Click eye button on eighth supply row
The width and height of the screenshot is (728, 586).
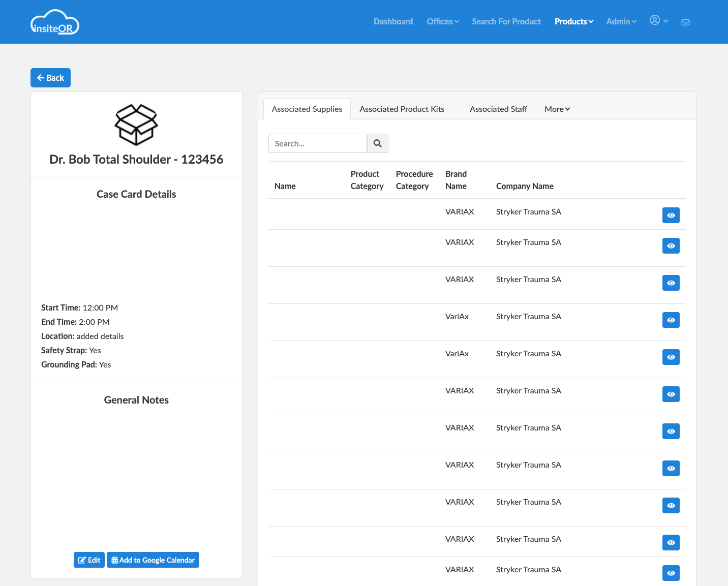coord(671,469)
